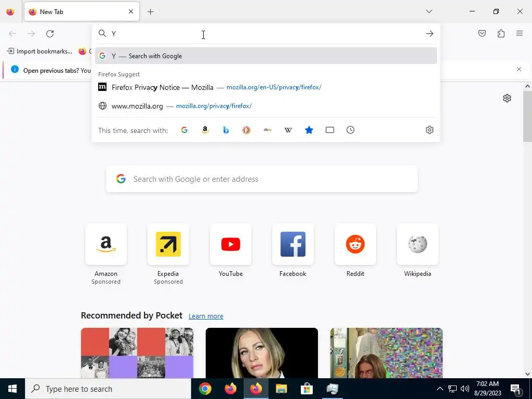532x399 pixels.
Task: Go forward with the right arrow button
Action: [31, 34]
